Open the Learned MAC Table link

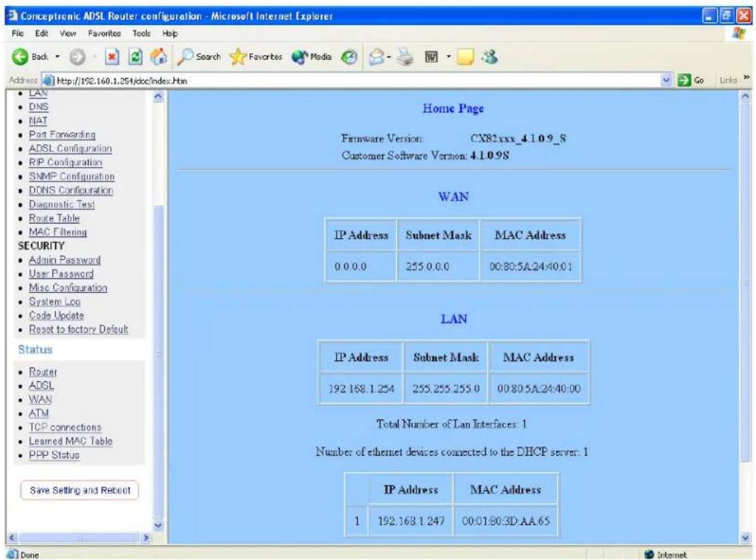coord(71,441)
